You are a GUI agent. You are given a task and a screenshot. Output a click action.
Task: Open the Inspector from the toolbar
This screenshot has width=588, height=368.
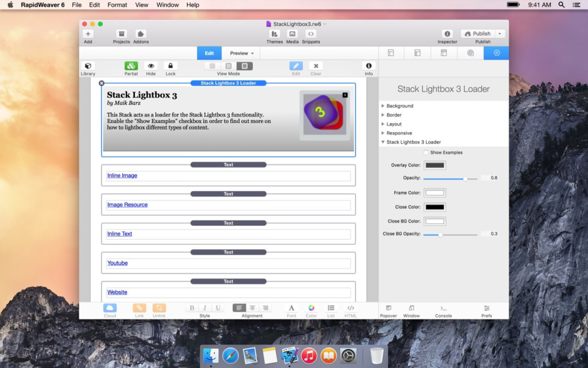(447, 34)
